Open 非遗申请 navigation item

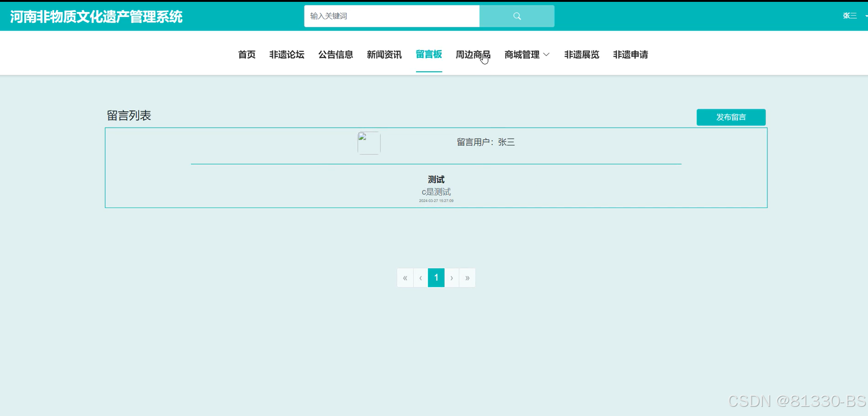(x=630, y=55)
